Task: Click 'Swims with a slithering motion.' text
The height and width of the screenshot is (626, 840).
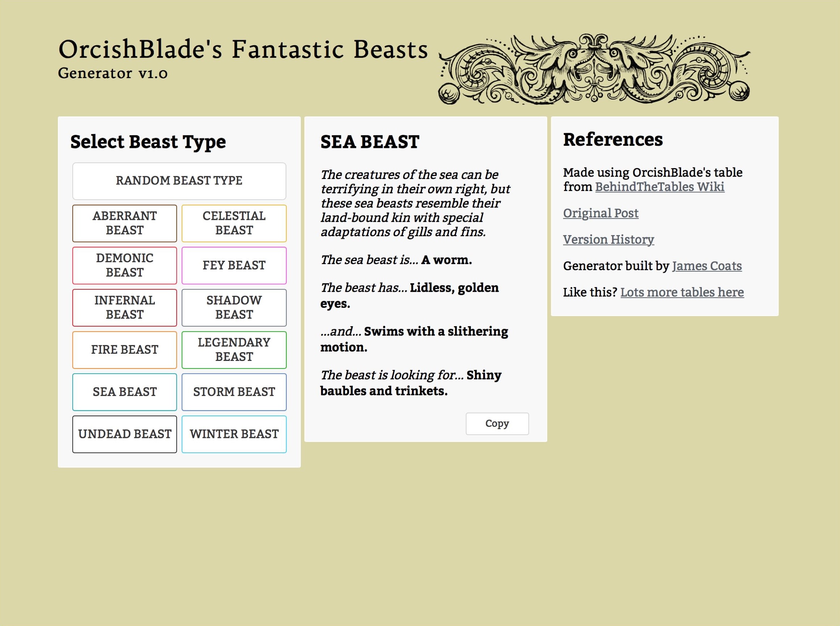Action: 414,339
